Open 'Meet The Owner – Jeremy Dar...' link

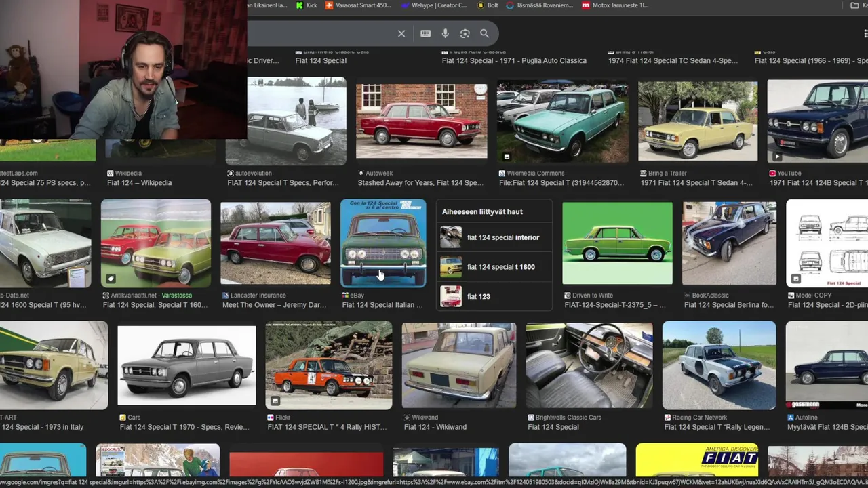point(274,305)
